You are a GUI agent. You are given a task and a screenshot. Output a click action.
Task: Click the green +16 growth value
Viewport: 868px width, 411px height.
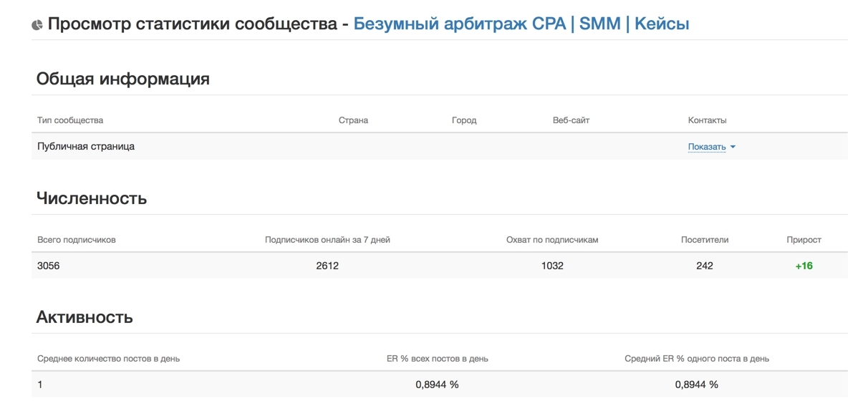804,266
